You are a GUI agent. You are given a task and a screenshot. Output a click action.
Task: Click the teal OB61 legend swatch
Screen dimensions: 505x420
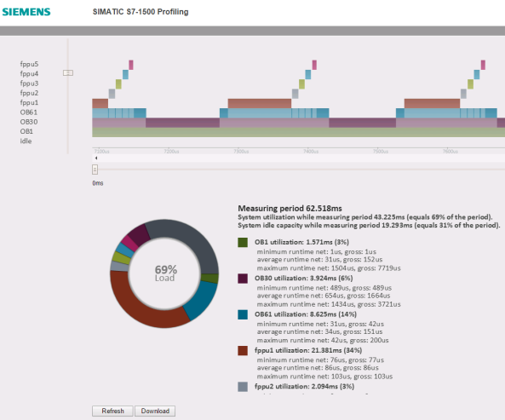[243, 314]
